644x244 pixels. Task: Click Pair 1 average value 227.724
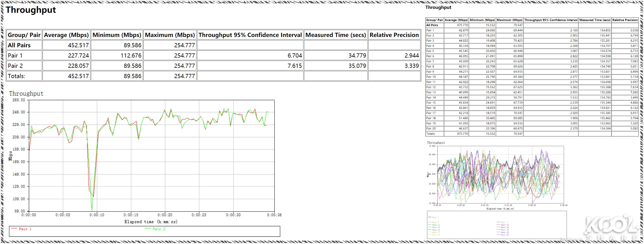tap(78, 56)
